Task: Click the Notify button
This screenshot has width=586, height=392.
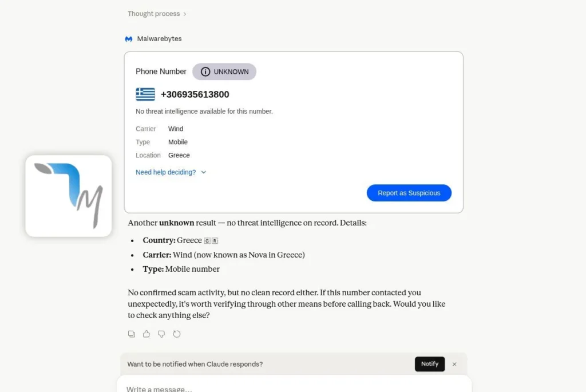Action: pyautogui.click(x=429, y=364)
